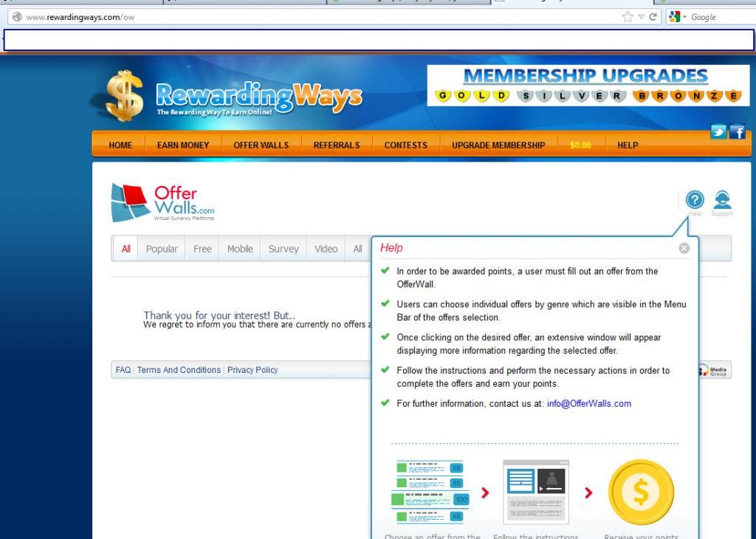Click the Choose an offer illustration
Viewport: 756px width, 539px height.
click(430, 491)
